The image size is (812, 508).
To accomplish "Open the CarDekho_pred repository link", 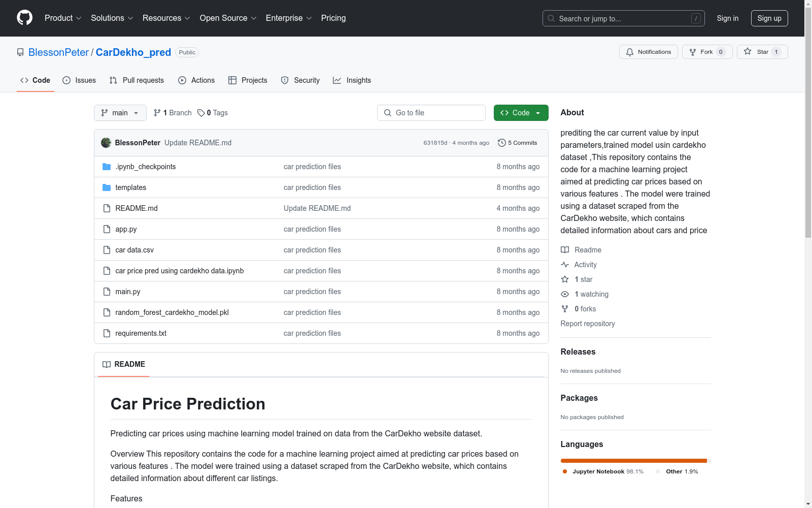I will coord(133,52).
